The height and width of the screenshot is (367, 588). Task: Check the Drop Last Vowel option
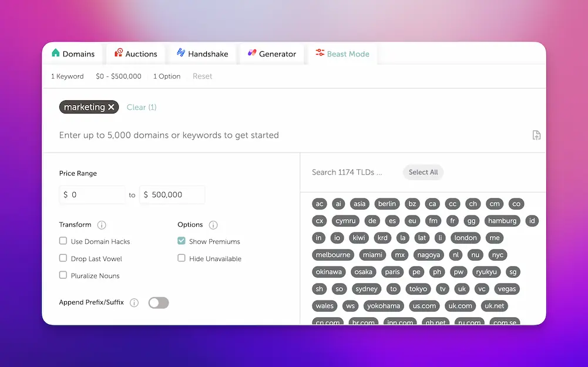63,258
